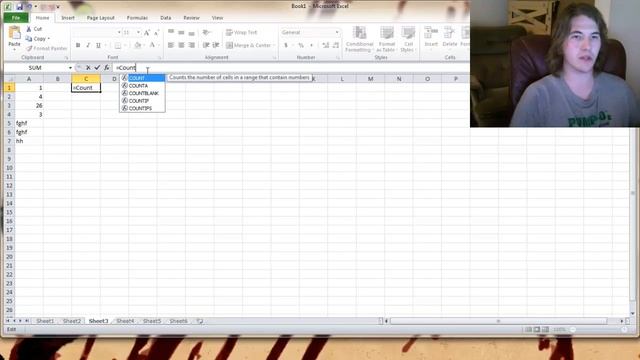Open Cell Styles gallery
The height and width of the screenshot is (360, 640).
tap(408, 39)
